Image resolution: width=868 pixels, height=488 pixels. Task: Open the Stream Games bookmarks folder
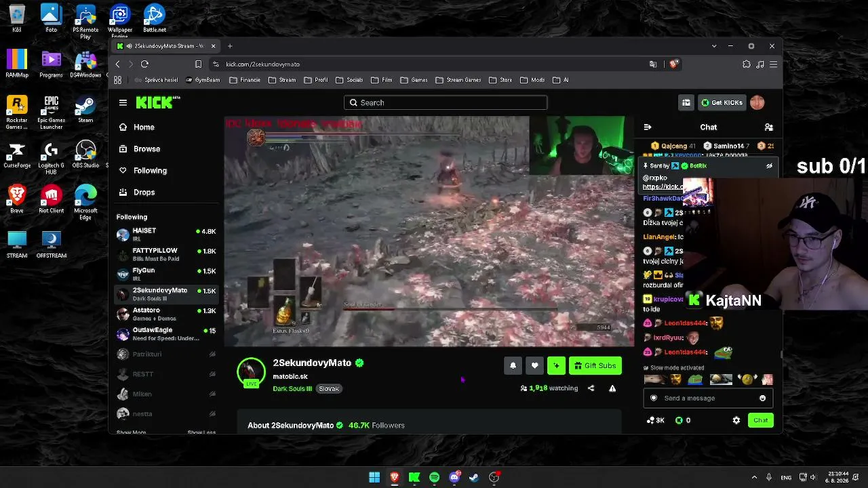[x=458, y=80]
